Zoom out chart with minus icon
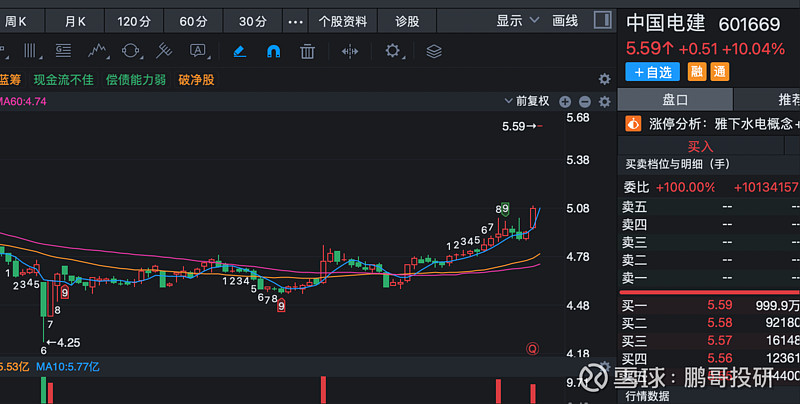Image resolution: width=800 pixels, height=404 pixels. pyautogui.click(x=584, y=101)
